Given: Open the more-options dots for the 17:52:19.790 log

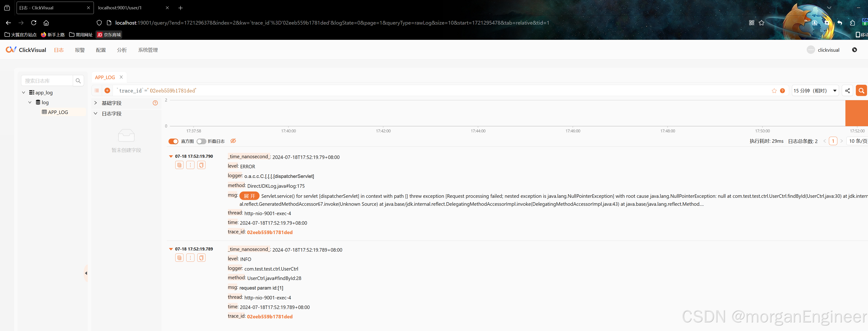Looking at the screenshot, I should [190, 165].
